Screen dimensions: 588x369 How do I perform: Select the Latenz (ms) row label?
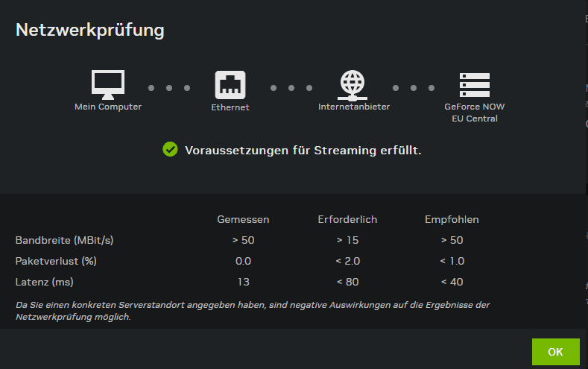pyautogui.click(x=44, y=282)
